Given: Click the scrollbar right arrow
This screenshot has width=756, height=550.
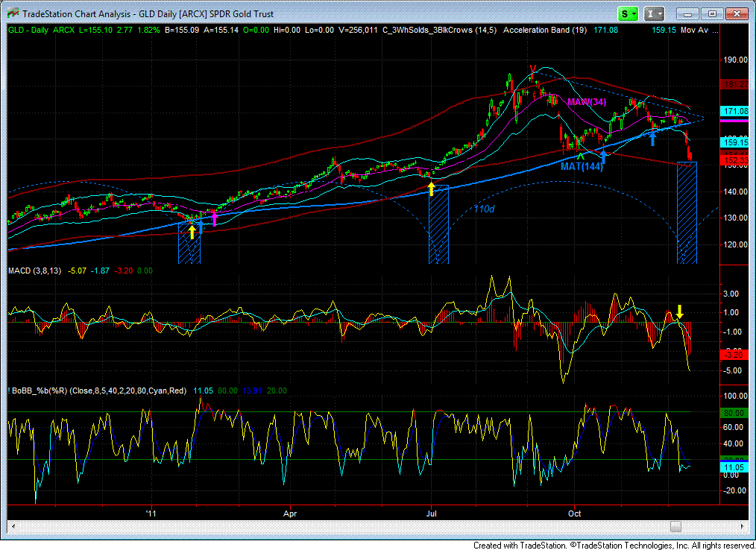Looking at the screenshot, I should coord(743,526).
